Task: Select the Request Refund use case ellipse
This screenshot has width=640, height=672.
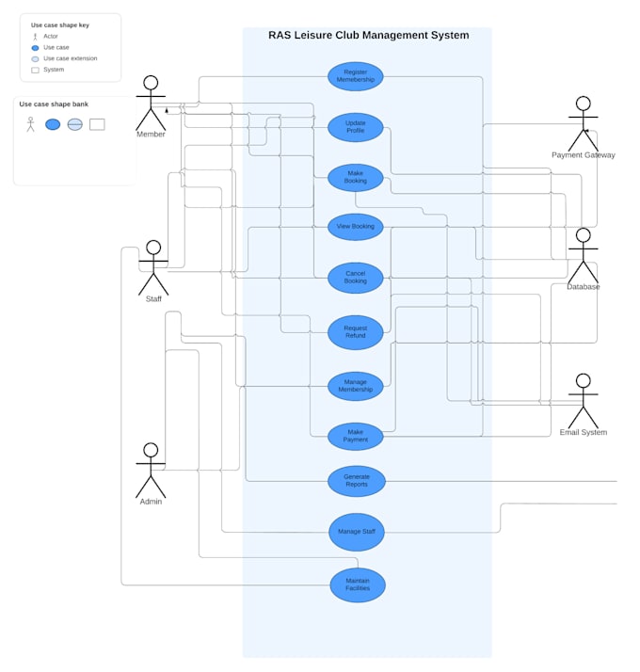Action: point(356,332)
